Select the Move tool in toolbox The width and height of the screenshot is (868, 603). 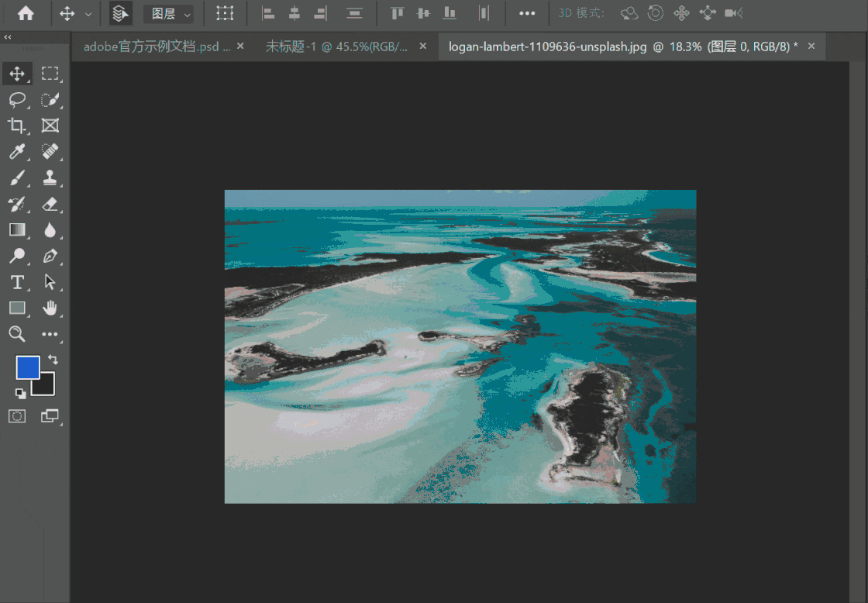17,74
